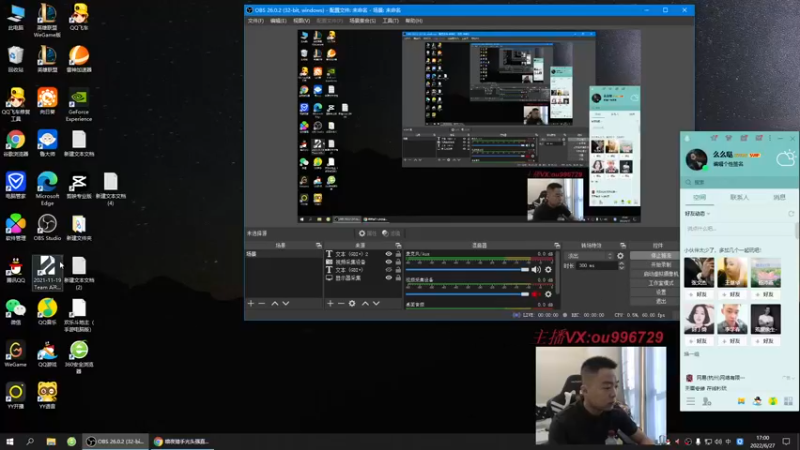Adjust the 麦克风/Aux volume slider
Image resolution: width=800 pixels, height=450 pixels.
point(467,269)
